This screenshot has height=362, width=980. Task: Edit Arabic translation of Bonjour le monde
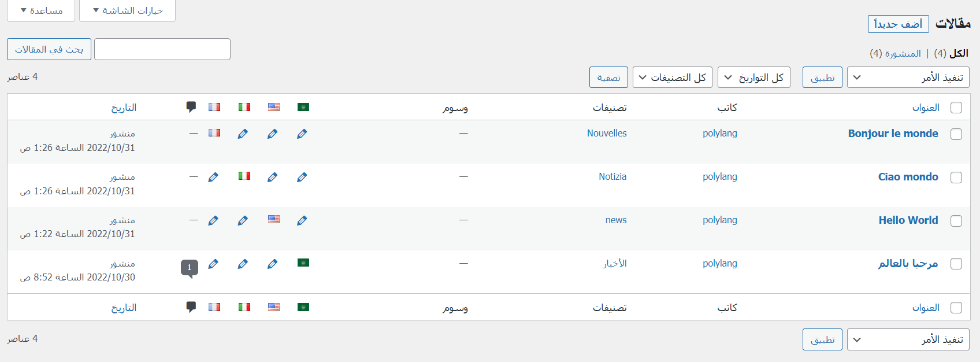coord(302,134)
